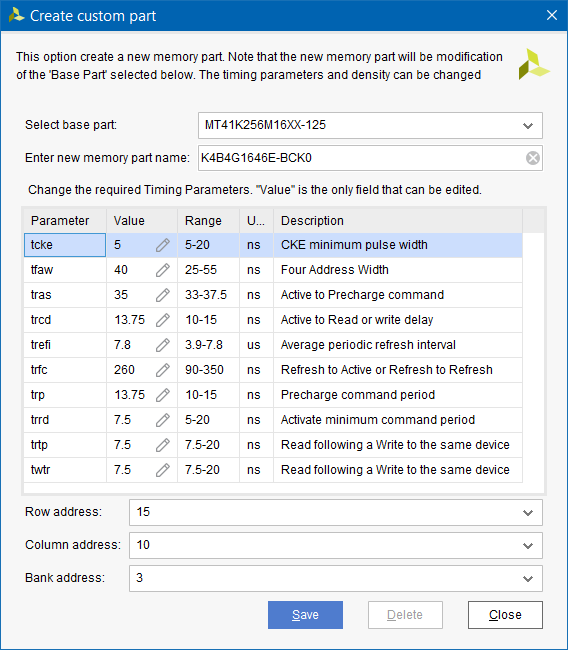Close the Create custom part dialog
This screenshot has width=568, height=650.
[552, 15]
